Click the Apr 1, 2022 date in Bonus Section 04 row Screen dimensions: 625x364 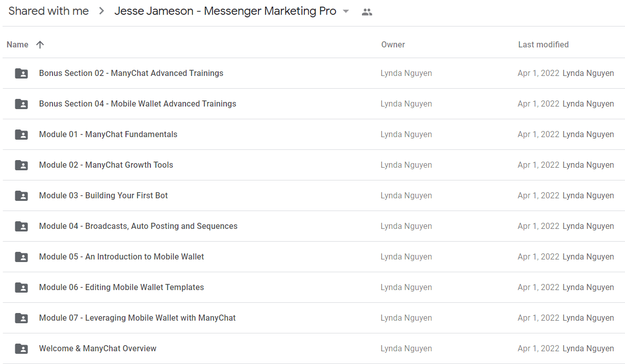tap(538, 103)
